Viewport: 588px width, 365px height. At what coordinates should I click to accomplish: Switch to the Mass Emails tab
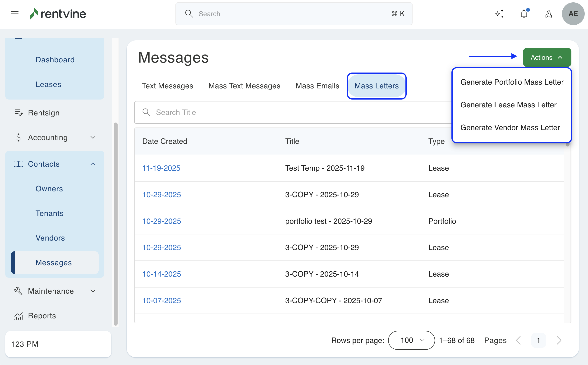pyautogui.click(x=317, y=86)
